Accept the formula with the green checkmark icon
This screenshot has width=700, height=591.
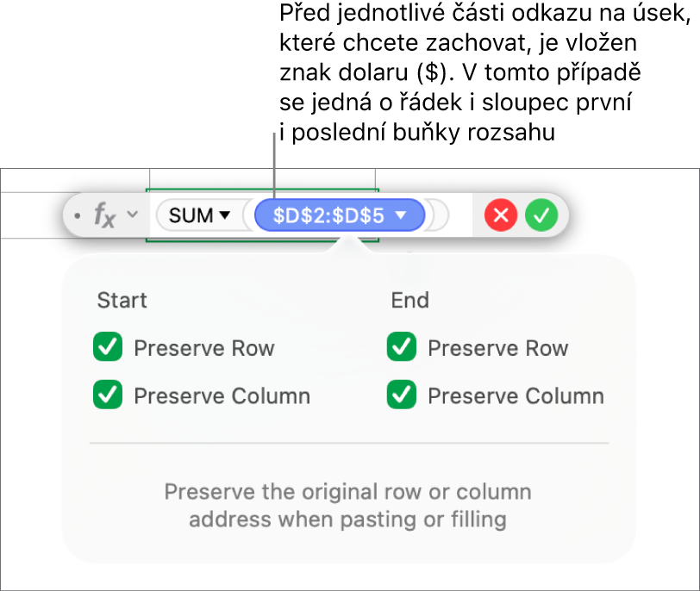tap(542, 215)
